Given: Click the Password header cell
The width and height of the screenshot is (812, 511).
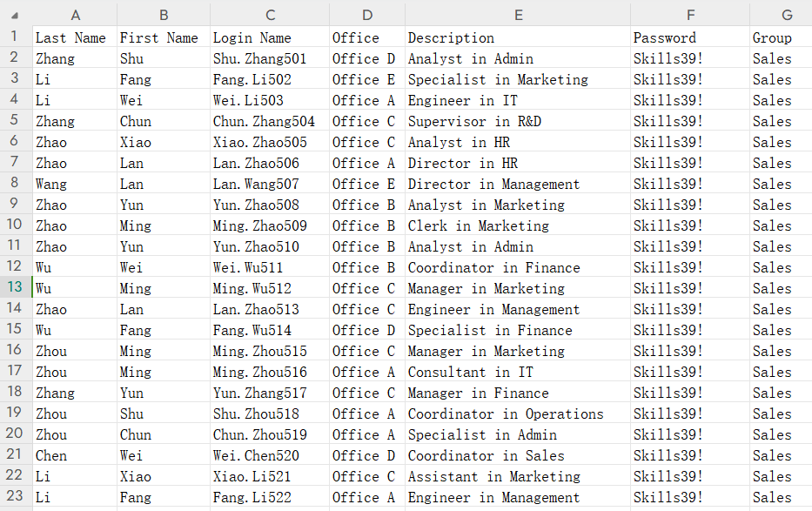Looking at the screenshot, I should coord(690,37).
